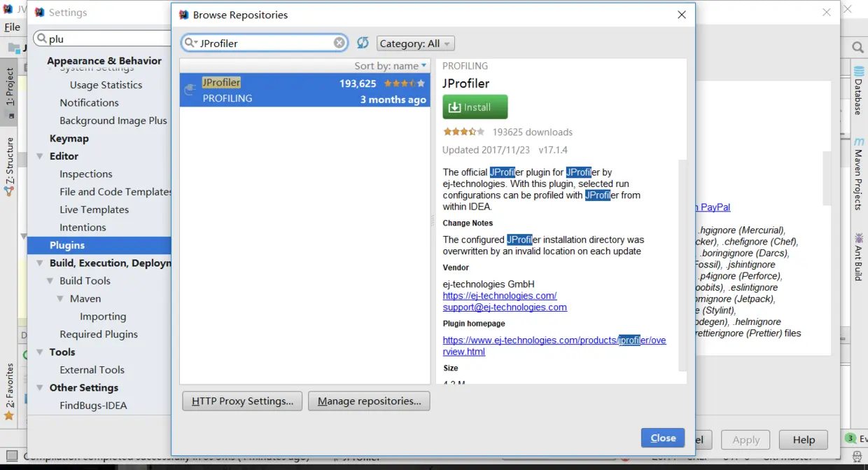Open the https://ej-technologies.com/ vendor link

click(x=500, y=296)
